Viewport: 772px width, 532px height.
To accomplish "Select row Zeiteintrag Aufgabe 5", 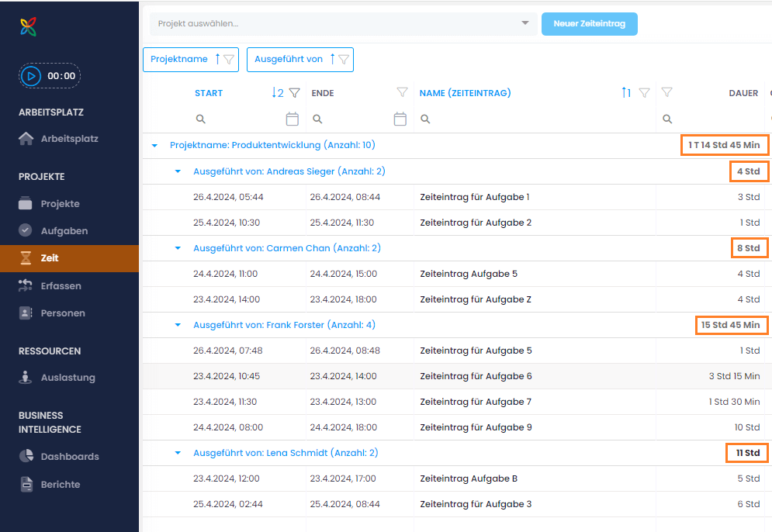I will [x=457, y=274].
